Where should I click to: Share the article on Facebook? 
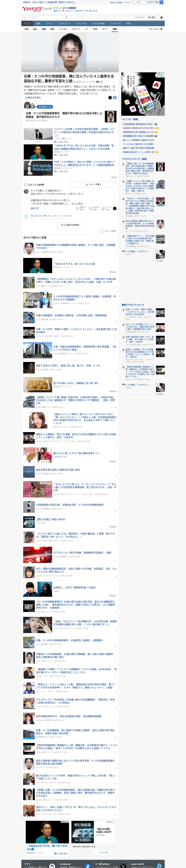tap(115, 98)
